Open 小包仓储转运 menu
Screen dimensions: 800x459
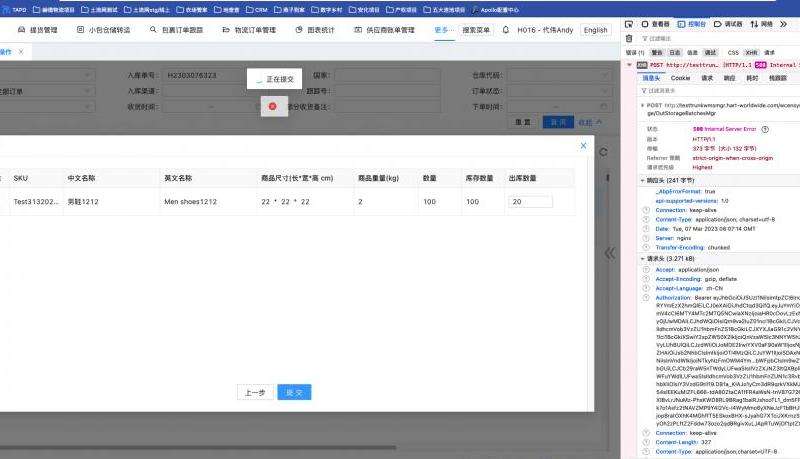104,30
